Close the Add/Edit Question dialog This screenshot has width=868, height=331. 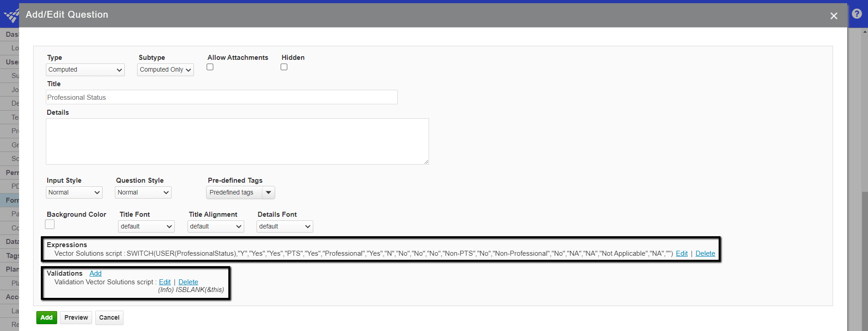pyautogui.click(x=833, y=16)
